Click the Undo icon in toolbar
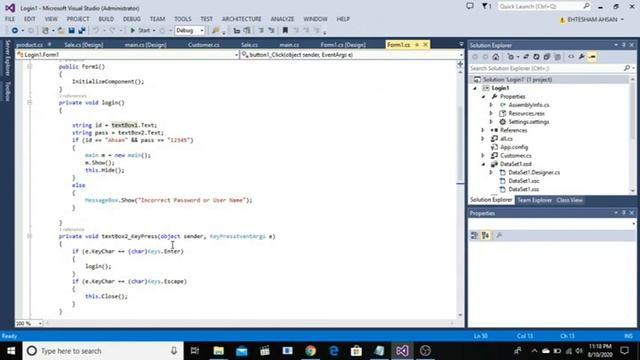640x360 pixels. [96, 31]
